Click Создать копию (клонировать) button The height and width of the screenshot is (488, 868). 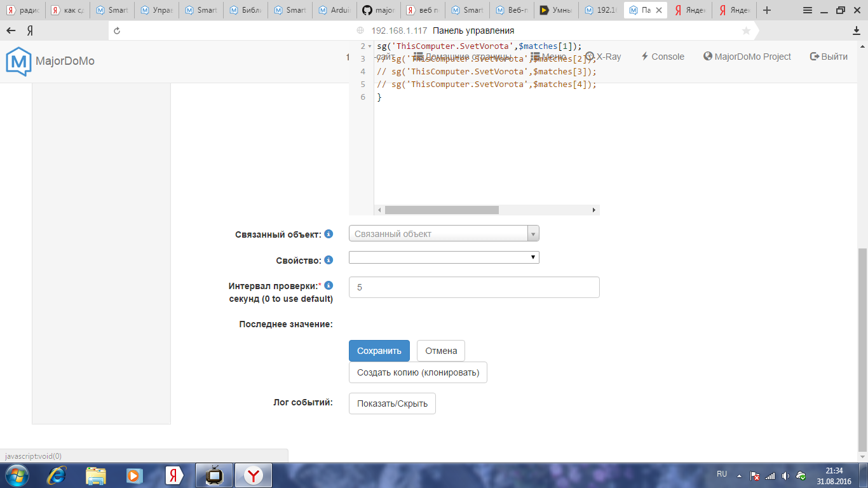pyautogui.click(x=418, y=372)
